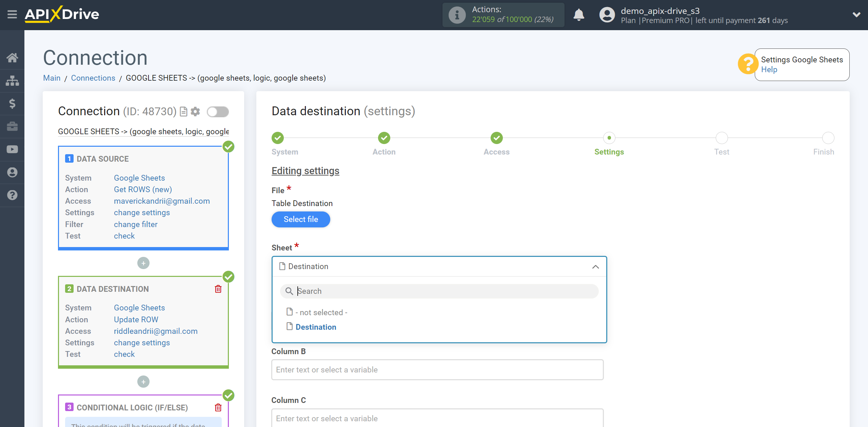Choose the Destination sheet option

pyautogui.click(x=316, y=327)
